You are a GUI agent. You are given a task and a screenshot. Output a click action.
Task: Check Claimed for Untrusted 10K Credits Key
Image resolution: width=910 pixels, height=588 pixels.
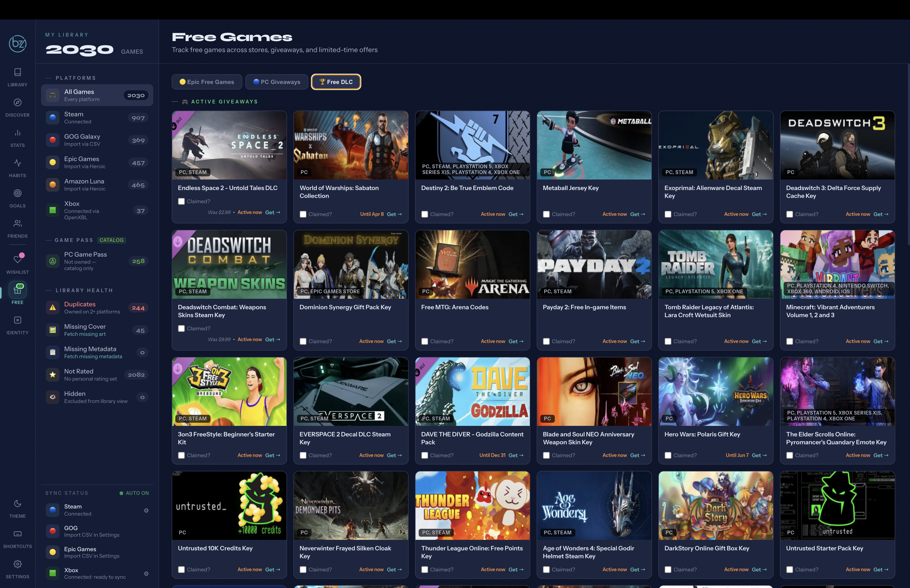pos(181,570)
